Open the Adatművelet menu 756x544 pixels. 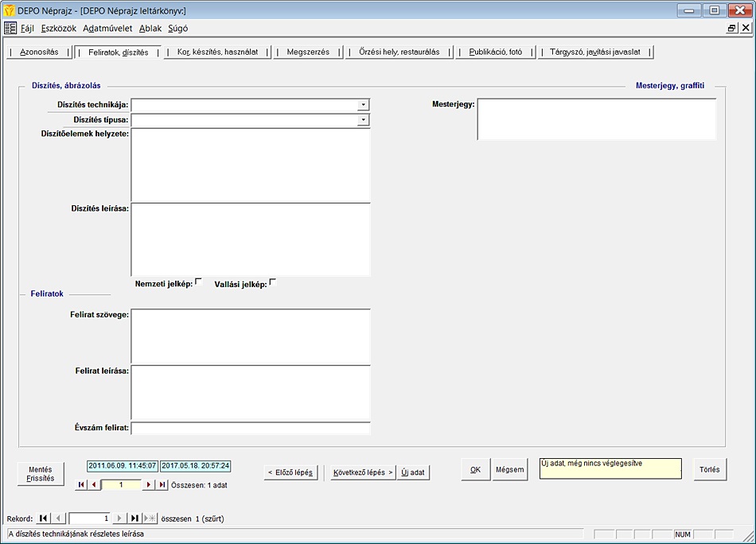click(x=107, y=28)
